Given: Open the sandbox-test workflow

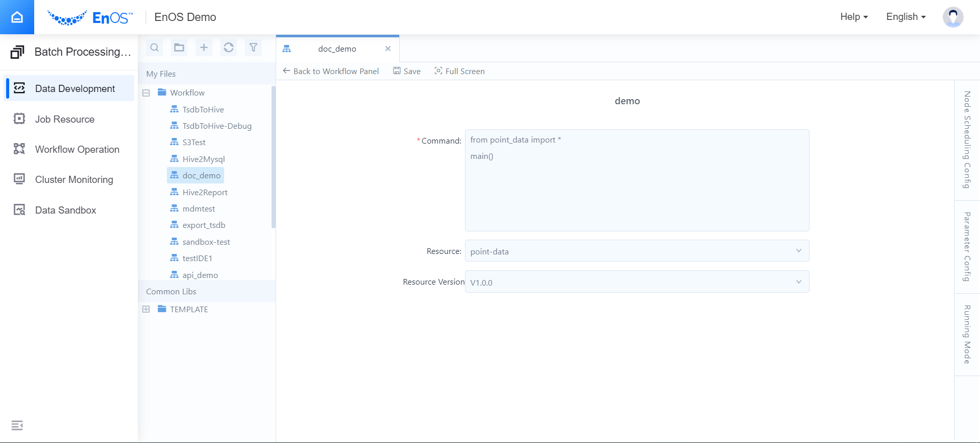Looking at the screenshot, I should point(206,242).
